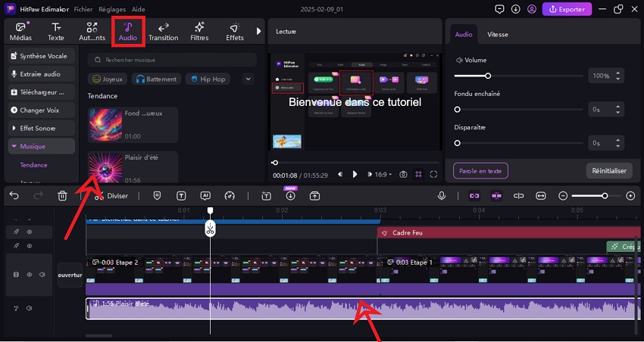Open the speed gauge tool
This screenshot has width=644, height=342.
(230, 196)
